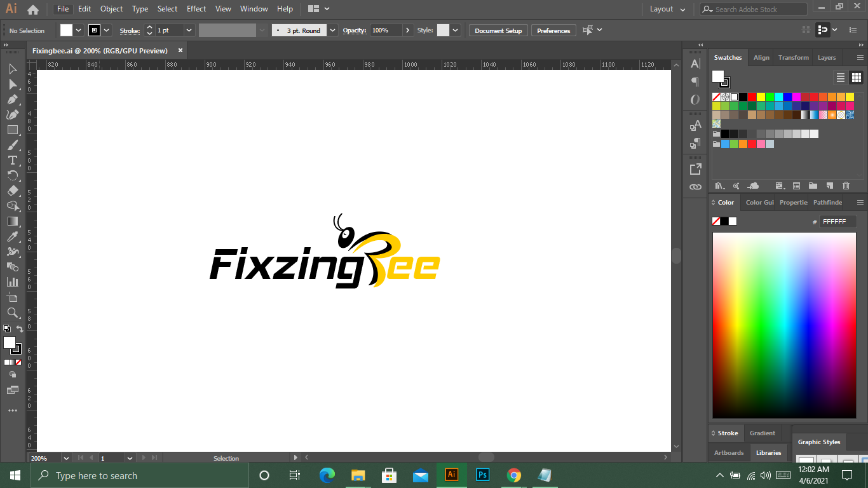Viewport: 868px width, 488px height.
Task: Select the Column Graph tool
Action: [12, 282]
